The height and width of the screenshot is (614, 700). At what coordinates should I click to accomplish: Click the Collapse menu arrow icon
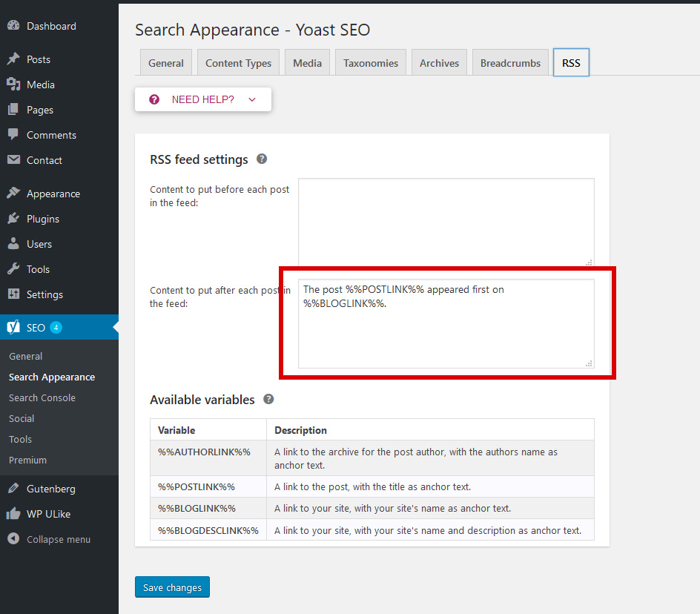(13, 538)
